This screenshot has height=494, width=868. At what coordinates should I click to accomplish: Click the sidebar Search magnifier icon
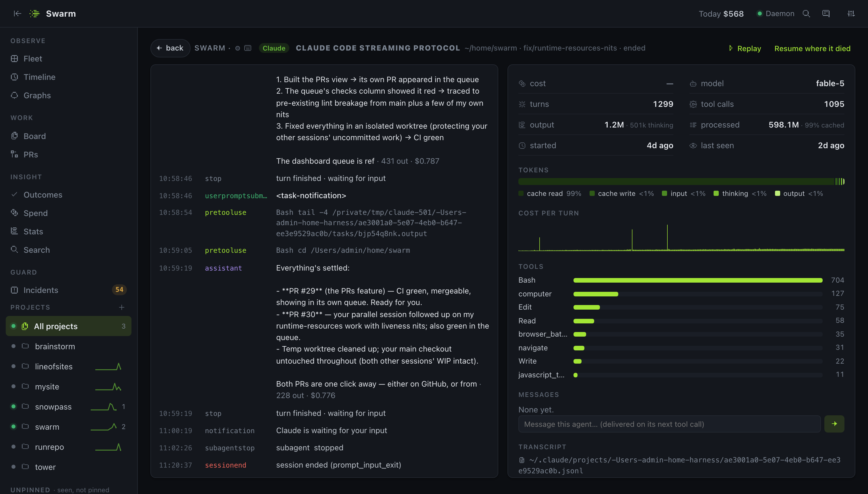pyautogui.click(x=14, y=249)
